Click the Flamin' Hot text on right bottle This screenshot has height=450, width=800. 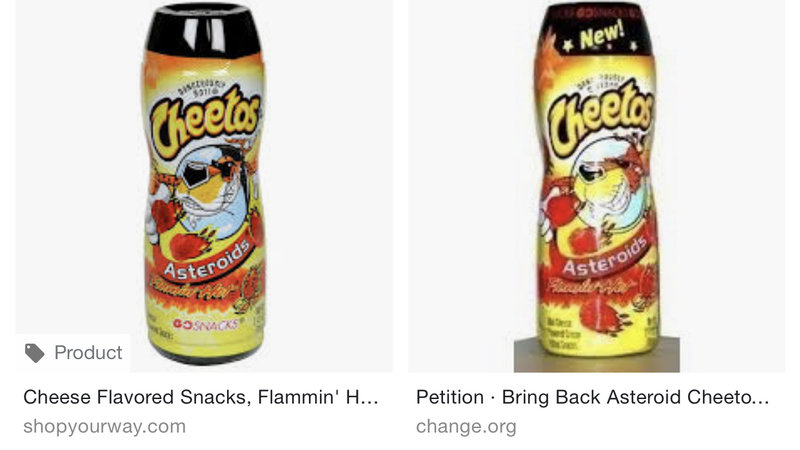pyautogui.click(x=587, y=284)
